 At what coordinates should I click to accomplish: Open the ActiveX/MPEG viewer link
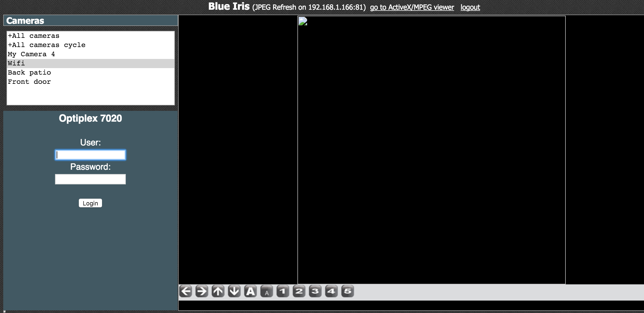coord(412,7)
